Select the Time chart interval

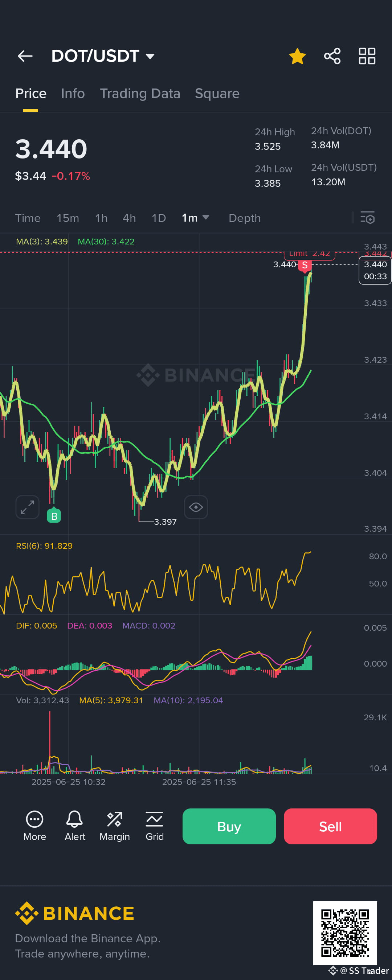28,218
